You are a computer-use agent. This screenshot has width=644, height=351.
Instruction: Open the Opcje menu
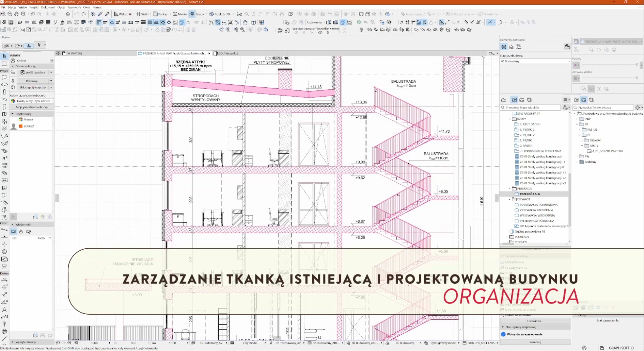tap(61, 7)
